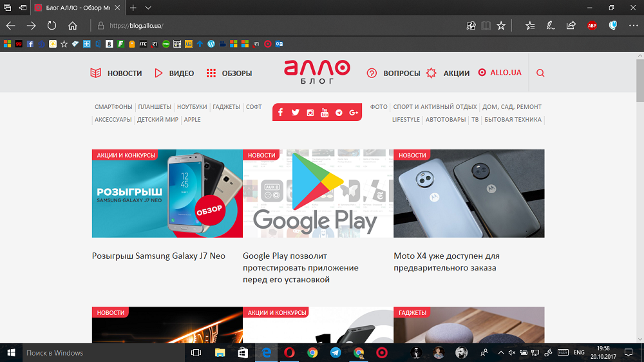
Task: Open a new tab with plus button
Action: [133, 7]
